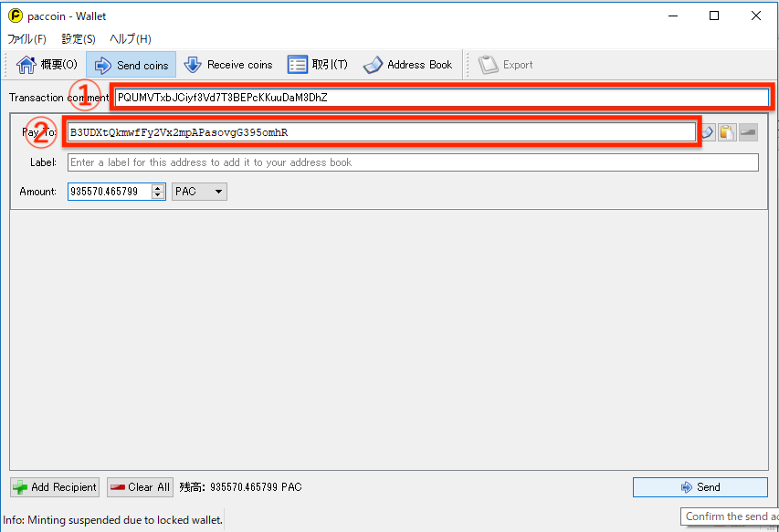
Task: Choose address from address book icon
Action: point(708,132)
